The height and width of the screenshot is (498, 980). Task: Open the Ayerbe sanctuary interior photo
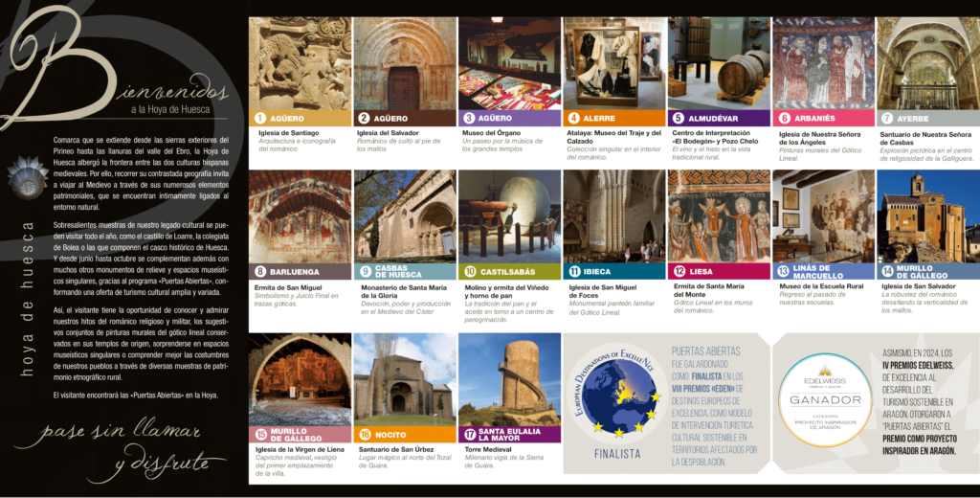(928, 63)
